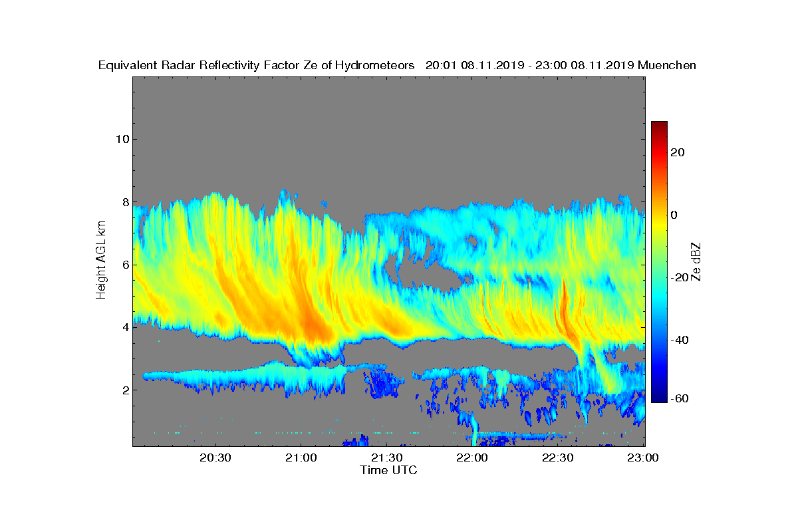Click the dark blue bottom of colorbar
This screenshot has width=798, height=532.
[659, 398]
